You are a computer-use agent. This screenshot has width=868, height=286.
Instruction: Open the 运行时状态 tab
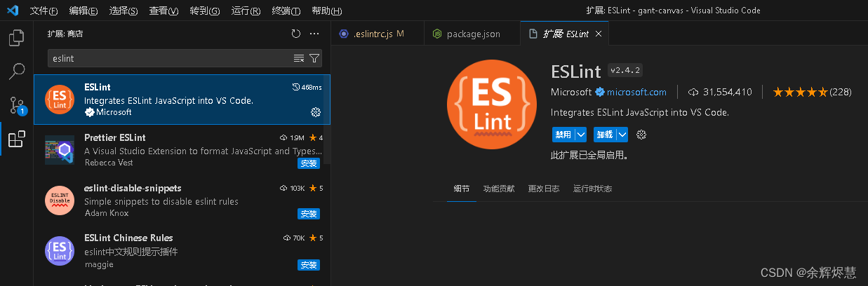point(592,189)
